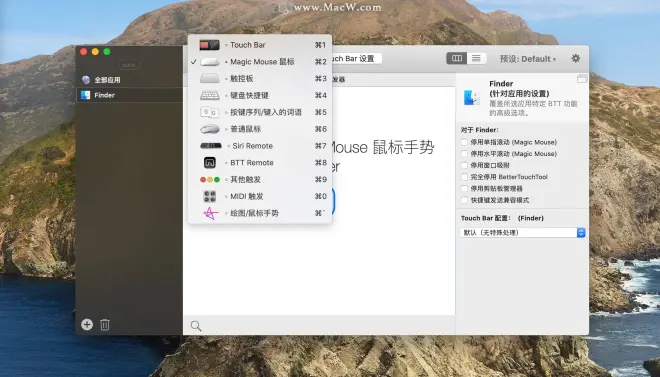Toggle 快捷键发送兼容模式 checkbox
This screenshot has width=660, height=377.
pos(464,200)
